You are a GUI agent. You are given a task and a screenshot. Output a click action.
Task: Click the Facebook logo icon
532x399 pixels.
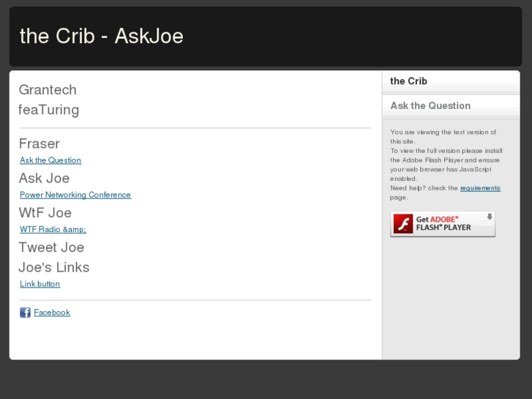pos(25,313)
